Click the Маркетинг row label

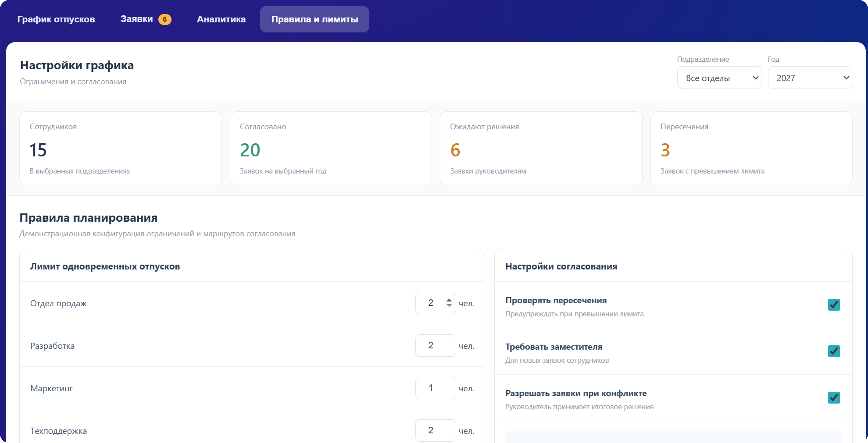tap(51, 389)
